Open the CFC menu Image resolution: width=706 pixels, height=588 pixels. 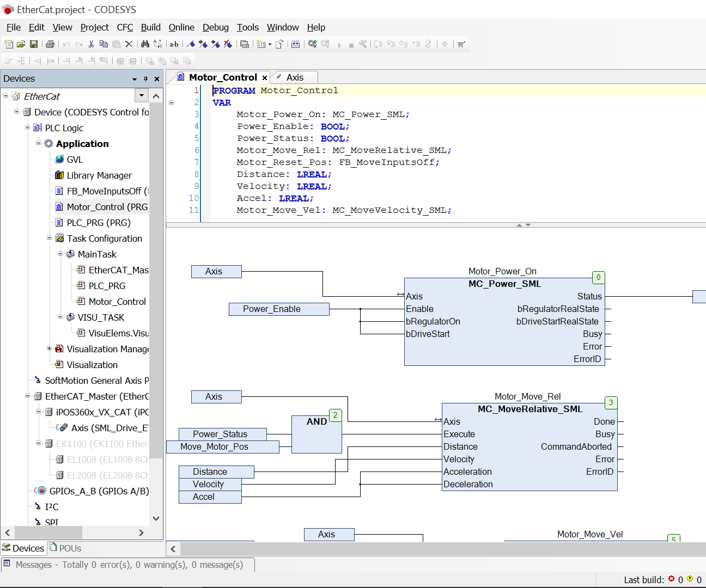[x=125, y=27]
